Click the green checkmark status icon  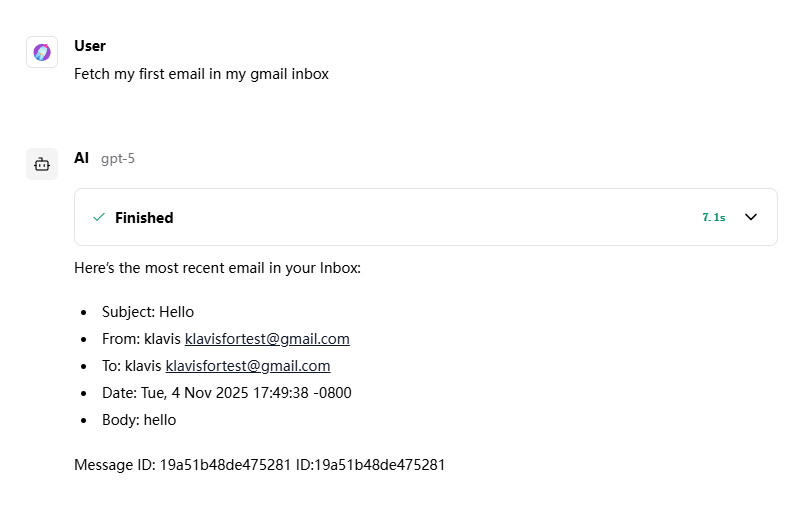[x=99, y=217]
